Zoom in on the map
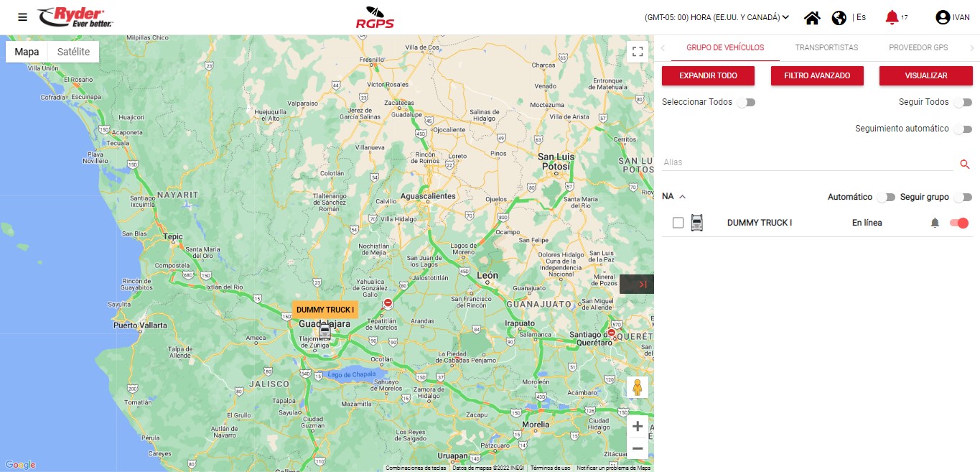This screenshot has width=980, height=472. [637, 426]
